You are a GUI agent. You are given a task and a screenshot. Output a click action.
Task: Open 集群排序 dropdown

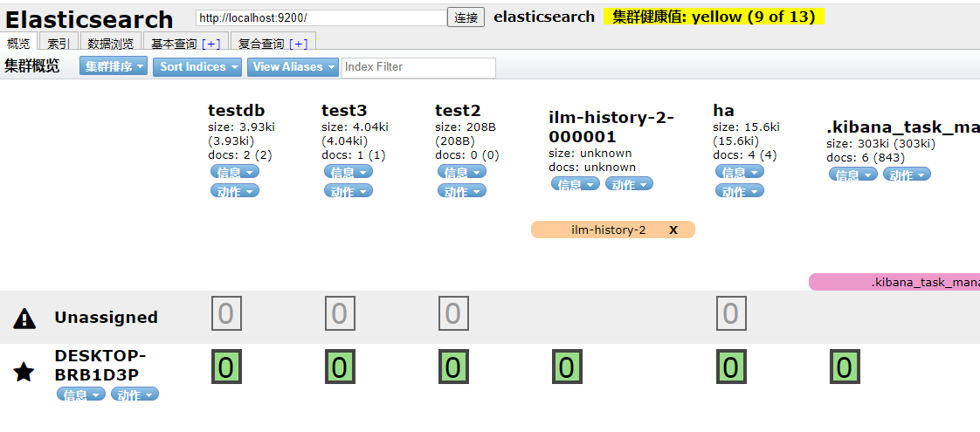pyautogui.click(x=114, y=66)
